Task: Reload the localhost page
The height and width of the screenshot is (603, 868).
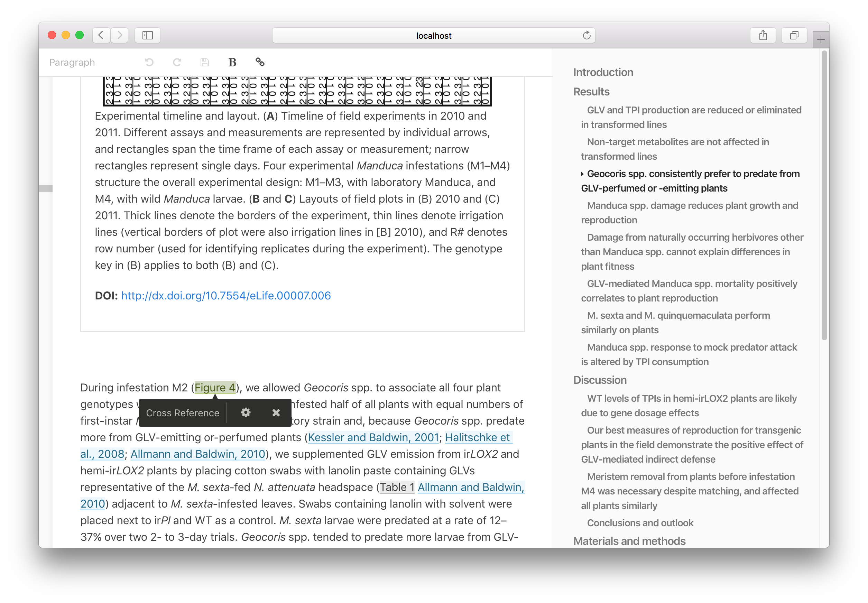Action: pos(587,36)
